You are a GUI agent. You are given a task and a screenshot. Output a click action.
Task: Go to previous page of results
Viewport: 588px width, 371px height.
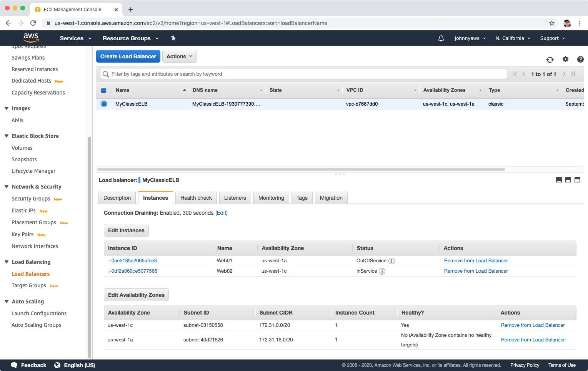click(524, 74)
